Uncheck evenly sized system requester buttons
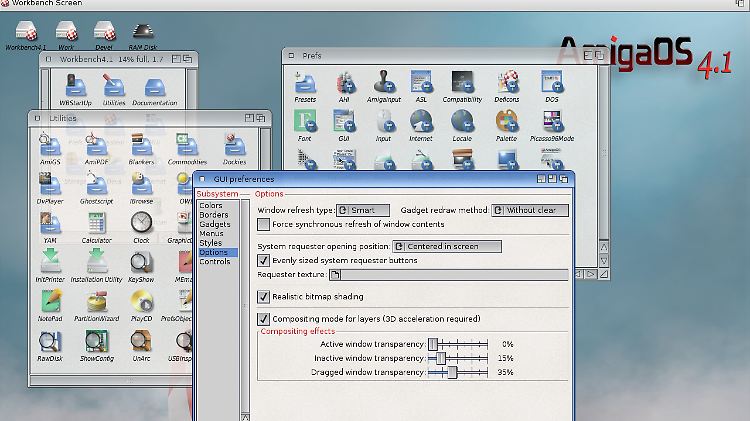 [264, 260]
